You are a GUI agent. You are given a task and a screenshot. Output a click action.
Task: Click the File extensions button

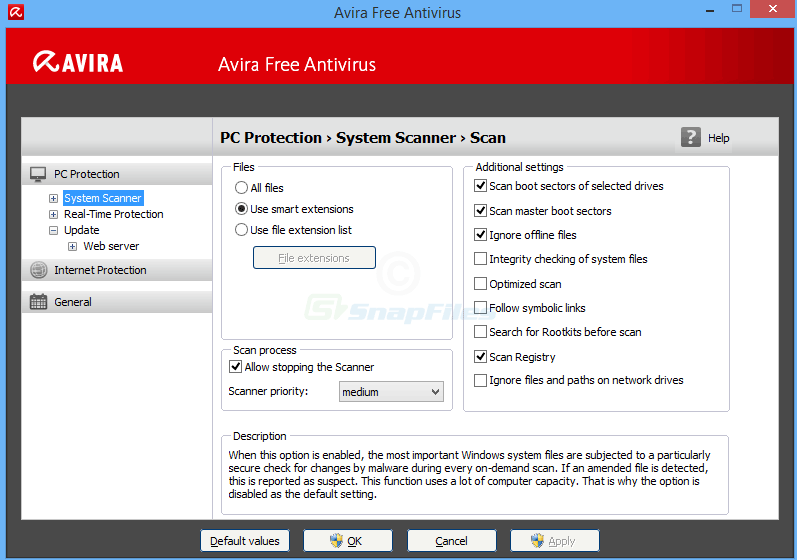pos(314,258)
